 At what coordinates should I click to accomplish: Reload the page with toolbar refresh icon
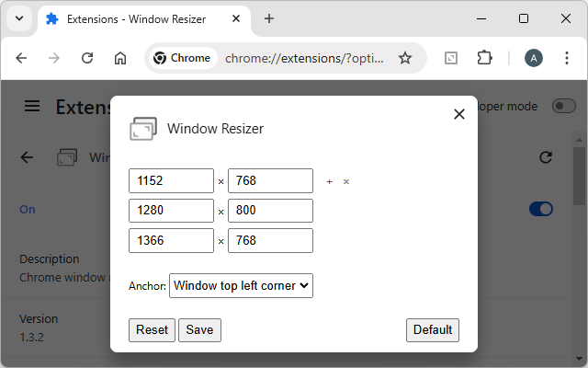87,58
